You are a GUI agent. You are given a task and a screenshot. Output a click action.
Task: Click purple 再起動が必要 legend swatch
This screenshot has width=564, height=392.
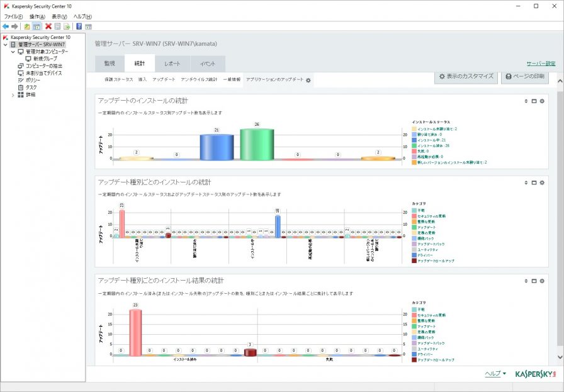pos(414,157)
